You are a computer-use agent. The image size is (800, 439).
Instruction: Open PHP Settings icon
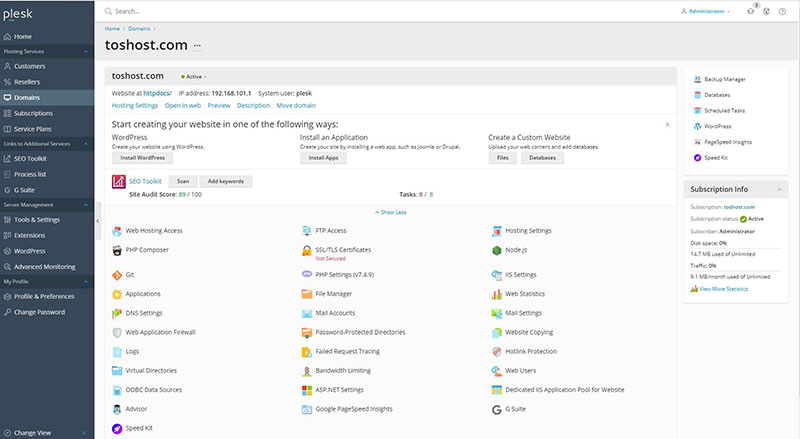(307, 275)
